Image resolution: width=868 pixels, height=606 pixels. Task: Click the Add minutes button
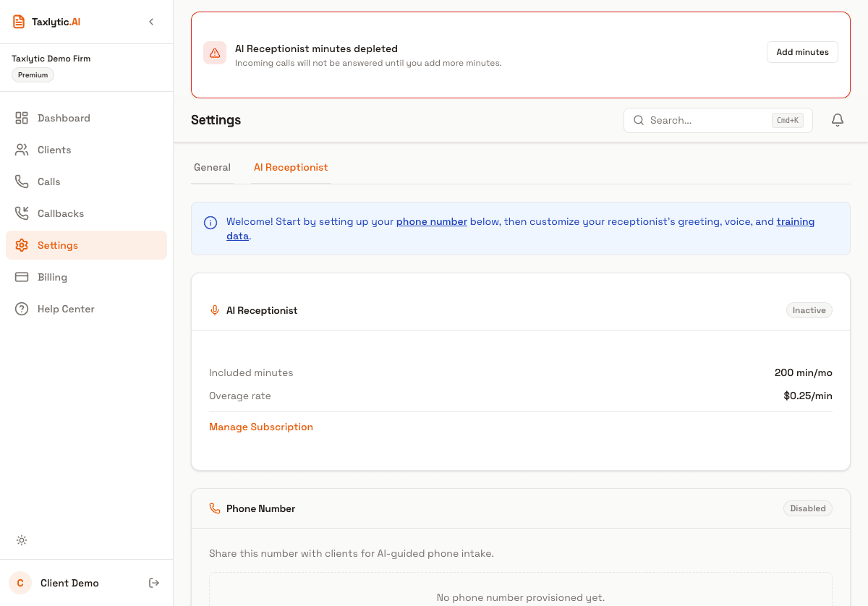coord(802,52)
